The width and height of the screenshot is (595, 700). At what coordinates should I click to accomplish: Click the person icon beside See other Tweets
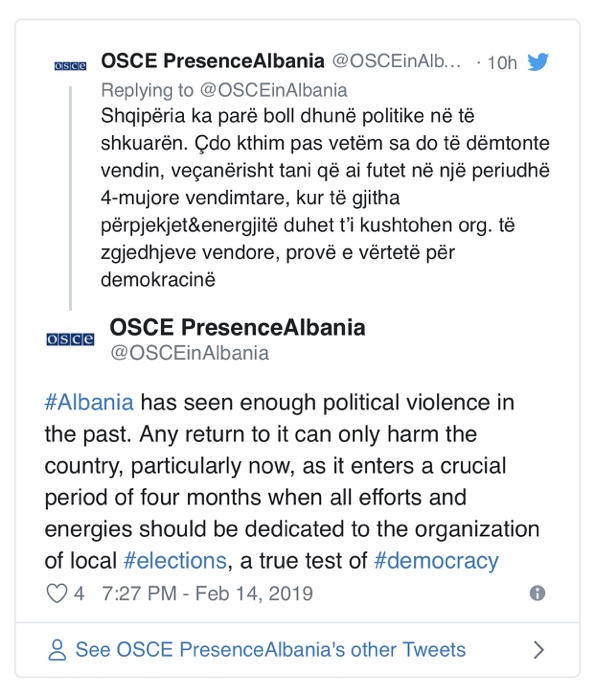coord(57,650)
